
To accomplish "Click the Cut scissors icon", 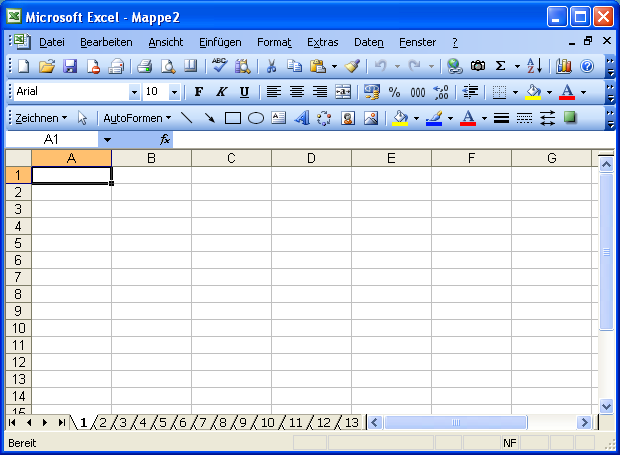I will [x=270, y=66].
